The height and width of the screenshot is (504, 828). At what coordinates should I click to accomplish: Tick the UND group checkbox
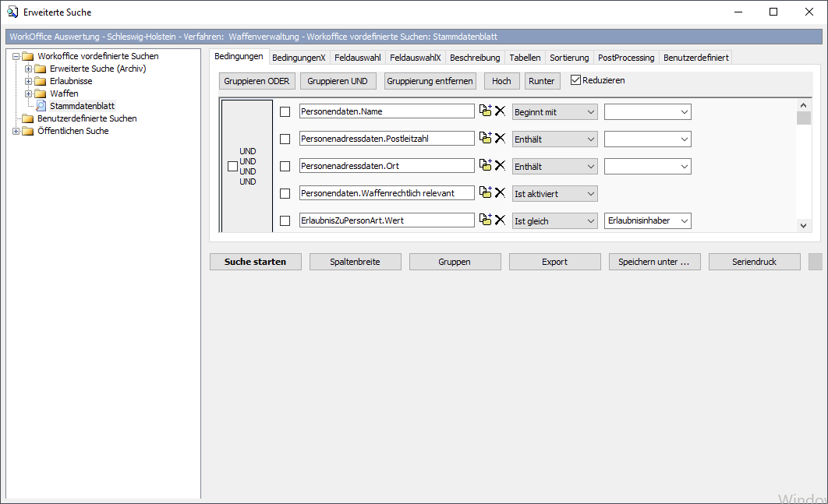click(232, 166)
